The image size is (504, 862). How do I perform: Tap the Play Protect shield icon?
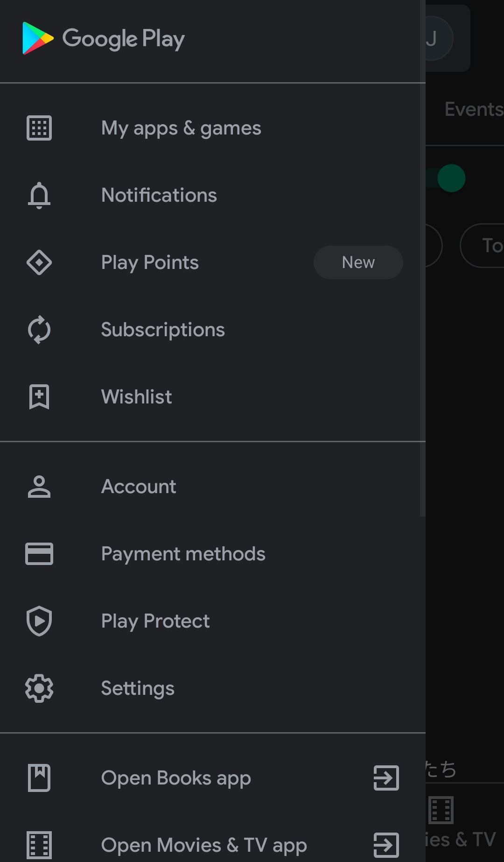click(39, 621)
